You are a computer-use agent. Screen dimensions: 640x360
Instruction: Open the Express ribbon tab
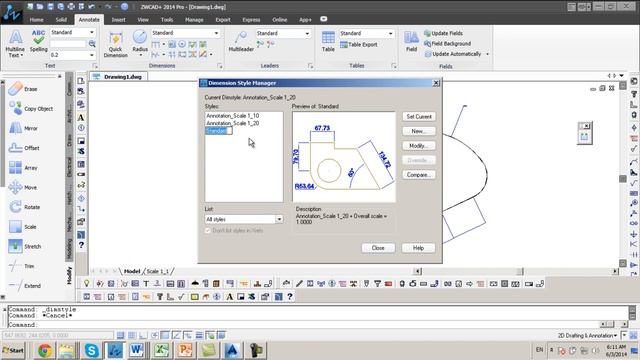(x=251, y=20)
